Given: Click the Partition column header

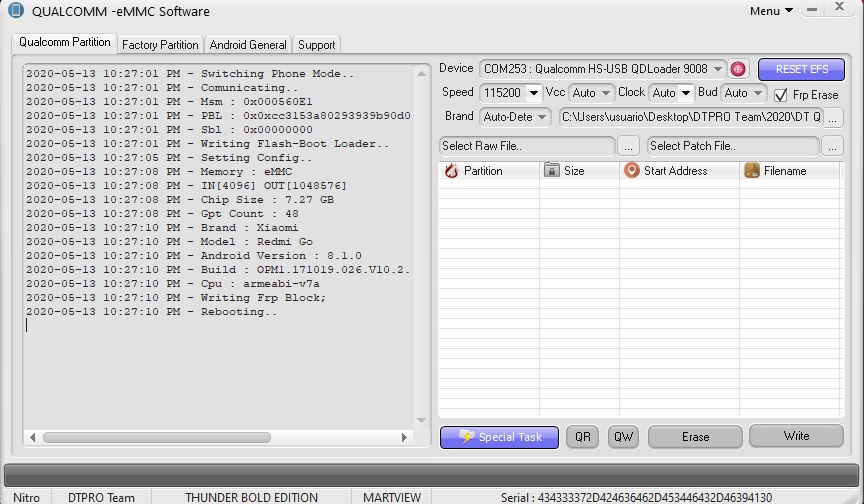Looking at the screenshot, I should coord(489,171).
